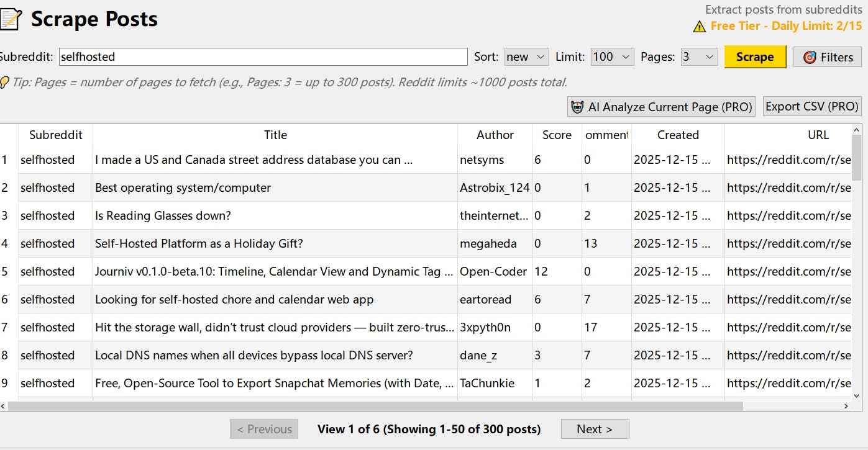The height and width of the screenshot is (450, 868).
Task: Sort table by Comments column header
Action: [x=606, y=135]
